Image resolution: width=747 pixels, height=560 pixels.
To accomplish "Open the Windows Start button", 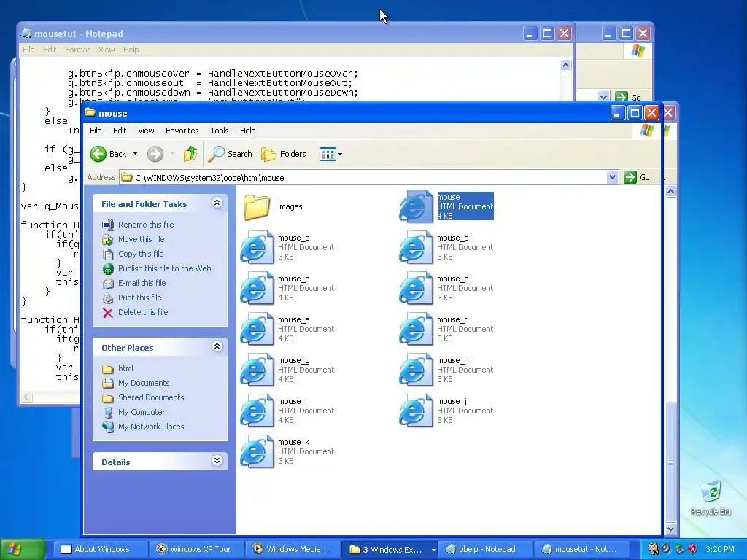I will [22, 549].
